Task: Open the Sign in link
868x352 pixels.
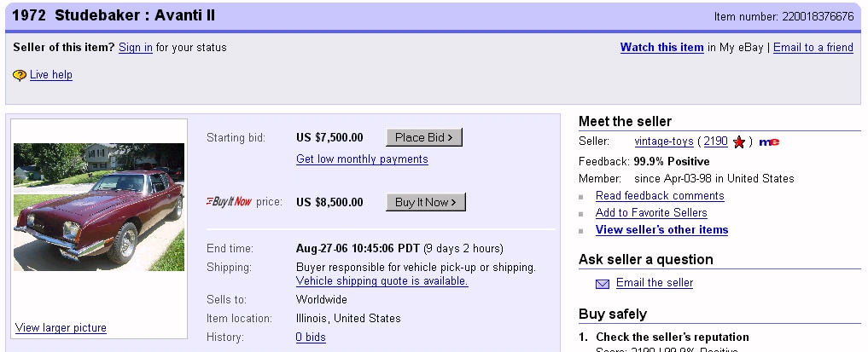Action: click(x=135, y=47)
